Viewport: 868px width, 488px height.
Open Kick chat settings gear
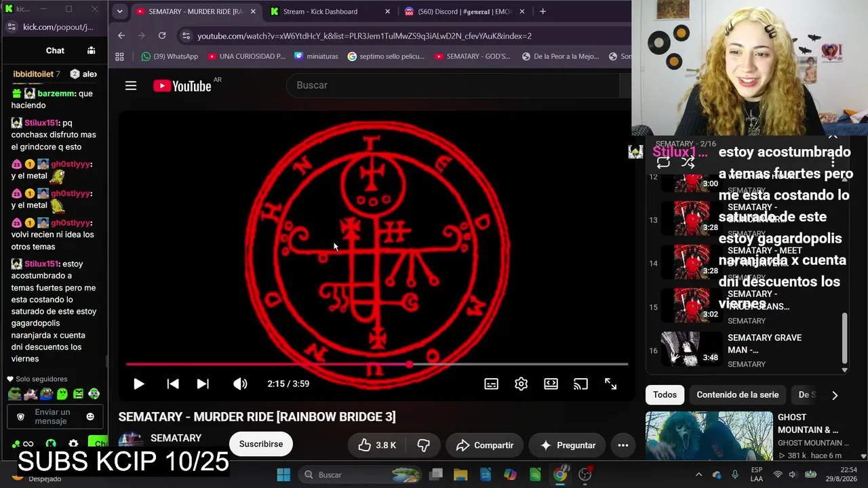73,444
